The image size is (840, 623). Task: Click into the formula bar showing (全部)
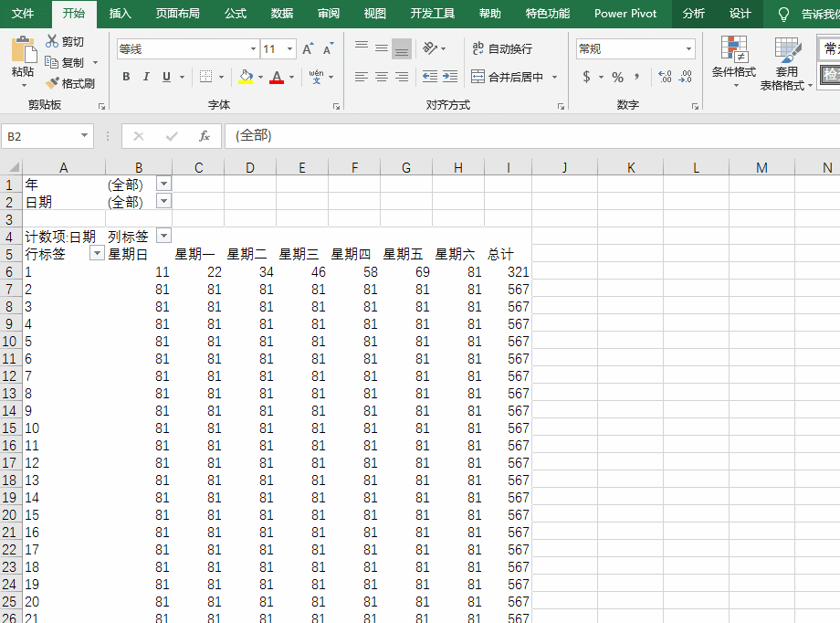(x=532, y=136)
